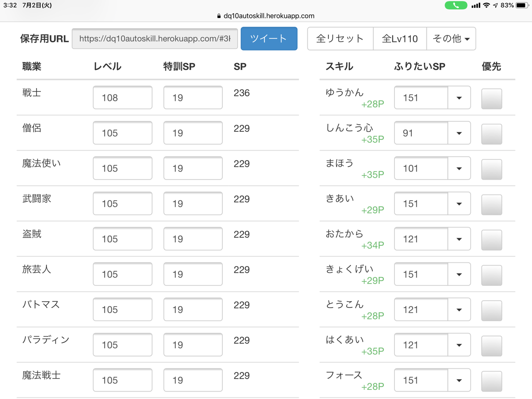The width and height of the screenshot is (532, 399).
Task: Open the しんこう心 SP dropdown arrow
Action: tap(459, 133)
